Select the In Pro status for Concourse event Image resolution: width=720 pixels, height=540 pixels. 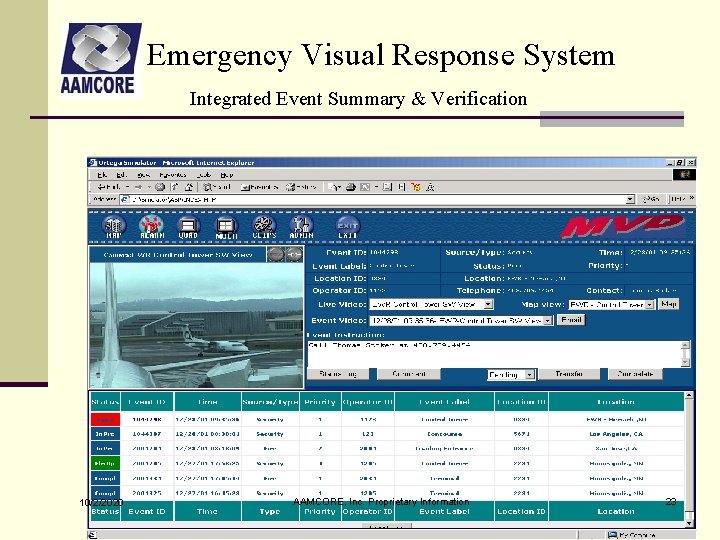tap(105, 434)
